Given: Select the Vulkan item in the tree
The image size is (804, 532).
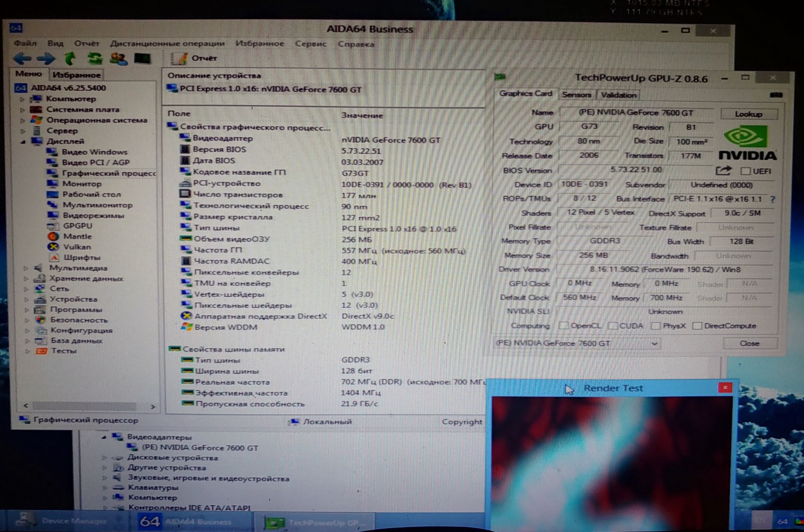Looking at the screenshot, I should [77, 247].
